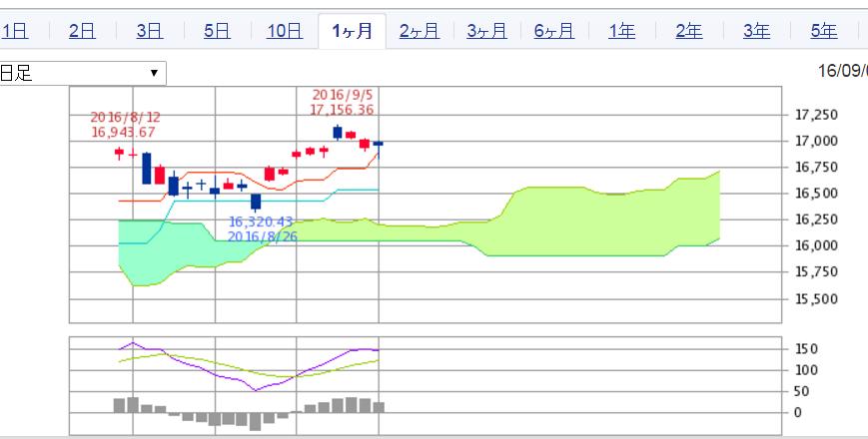
Task: Select the 2日 range tab
Action: coord(82,31)
